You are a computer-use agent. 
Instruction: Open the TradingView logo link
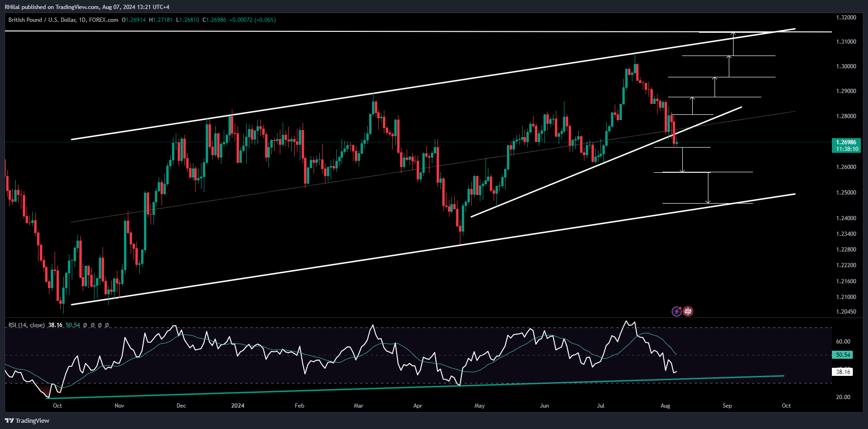click(x=27, y=420)
